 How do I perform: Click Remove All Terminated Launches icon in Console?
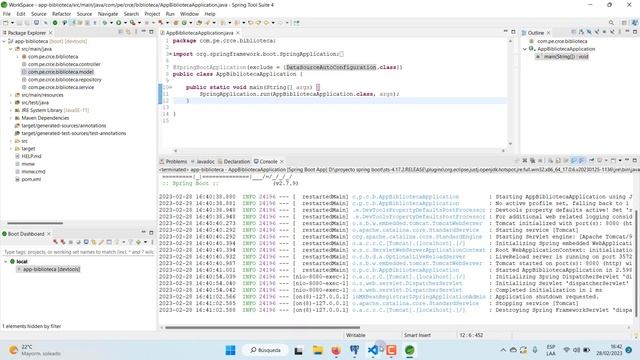click(x=532, y=161)
